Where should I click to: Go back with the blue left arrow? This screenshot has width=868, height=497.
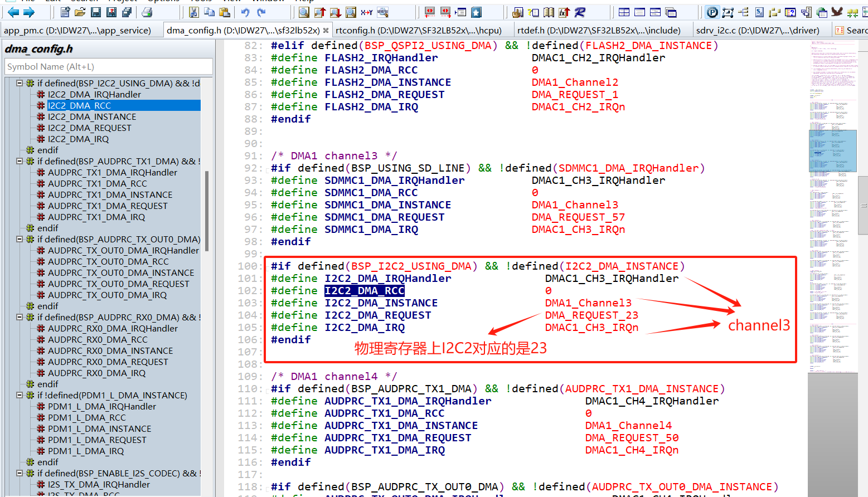[x=13, y=12]
